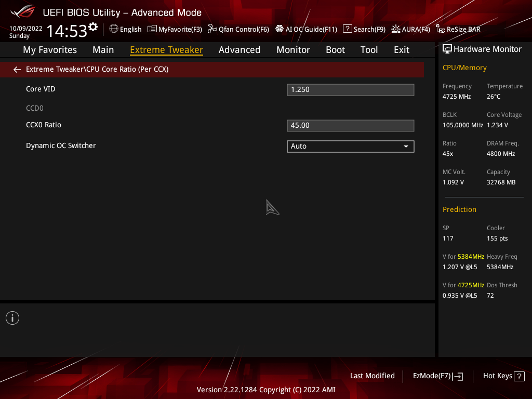Viewport: 532px width, 399px height.
Task: Click the Version 2.22.1284 copyright text
Action: tap(266, 390)
